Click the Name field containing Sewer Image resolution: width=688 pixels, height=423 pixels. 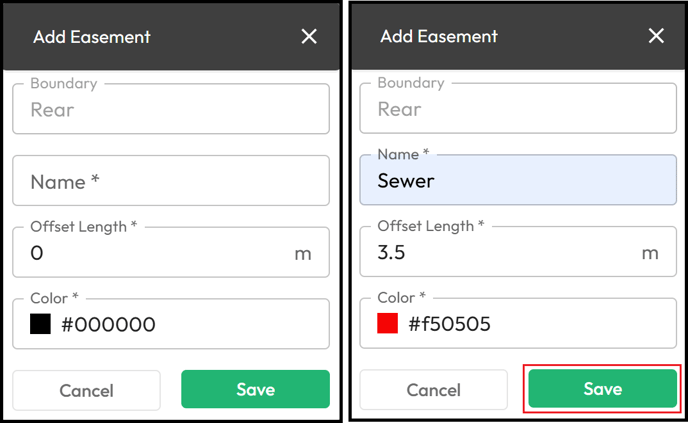tap(518, 179)
